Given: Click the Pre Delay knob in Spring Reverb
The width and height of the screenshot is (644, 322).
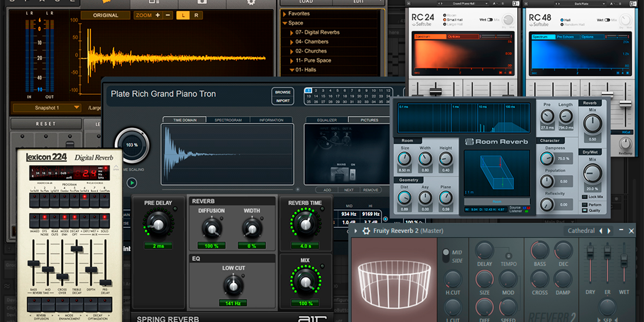Looking at the screenshot, I should [x=158, y=225].
